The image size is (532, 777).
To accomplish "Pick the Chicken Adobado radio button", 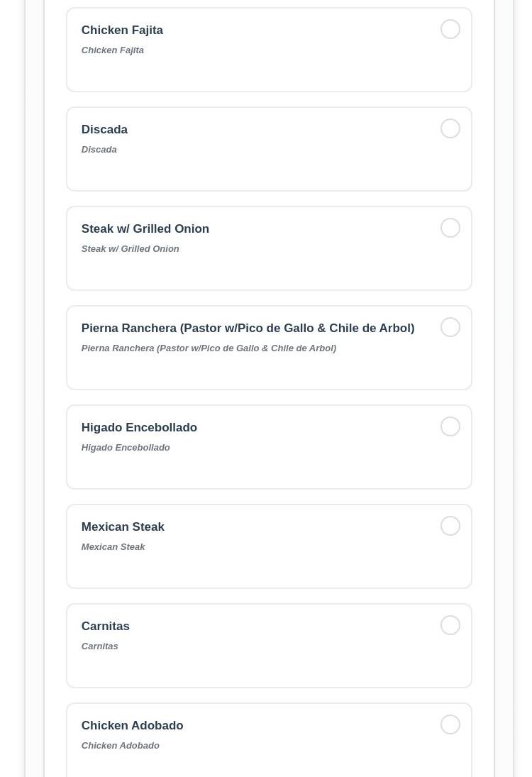I will (450, 724).
